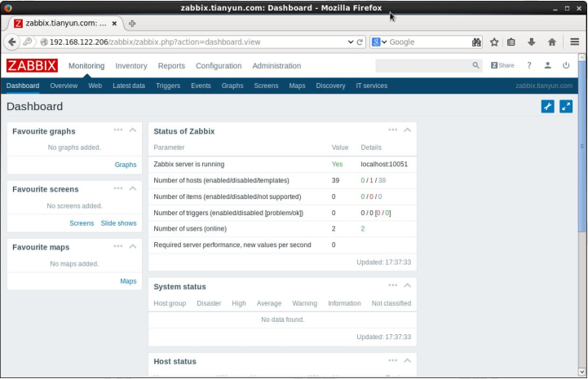This screenshot has height=379, width=588.
Task: Reload the page with the refresh icon
Action: [x=360, y=42]
